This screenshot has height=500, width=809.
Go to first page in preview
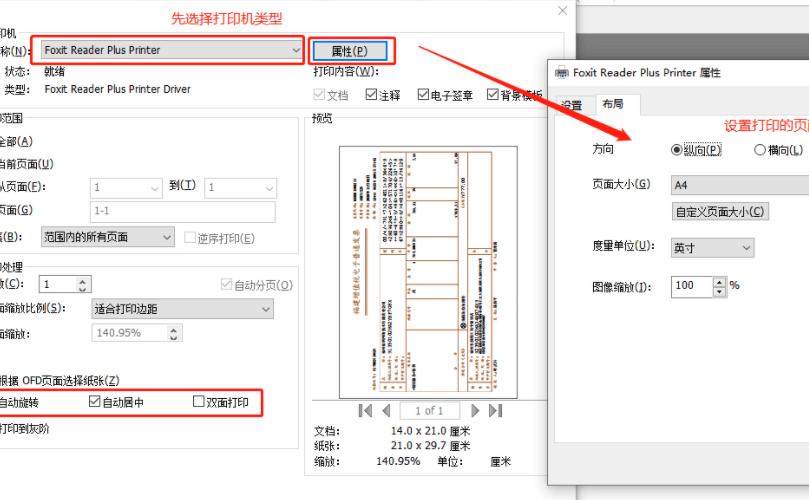coord(365,411)
